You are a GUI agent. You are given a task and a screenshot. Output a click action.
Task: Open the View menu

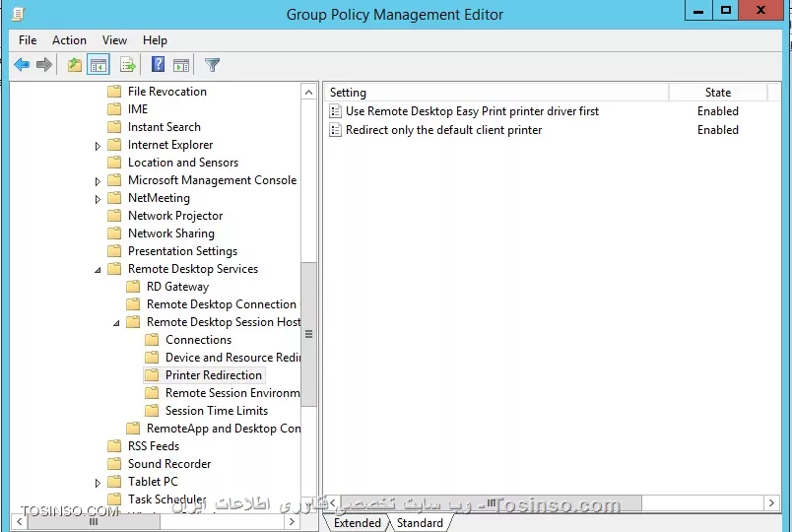point(114,40)
